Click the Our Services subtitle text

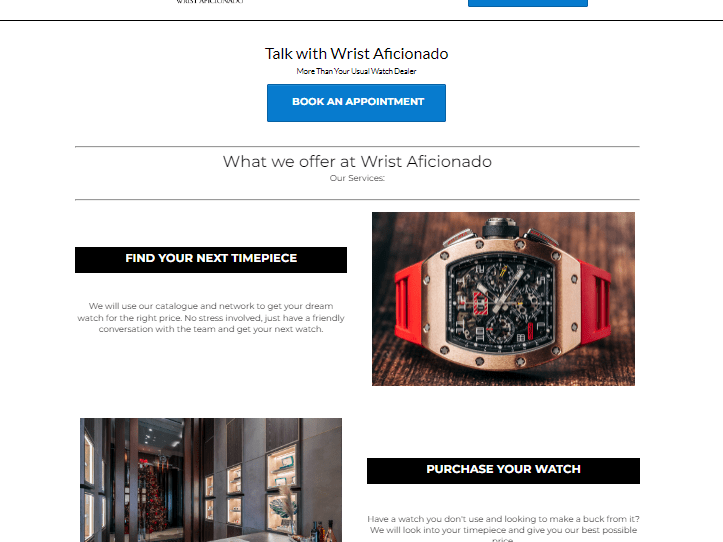pyautogui.click(x=357, y=178)
